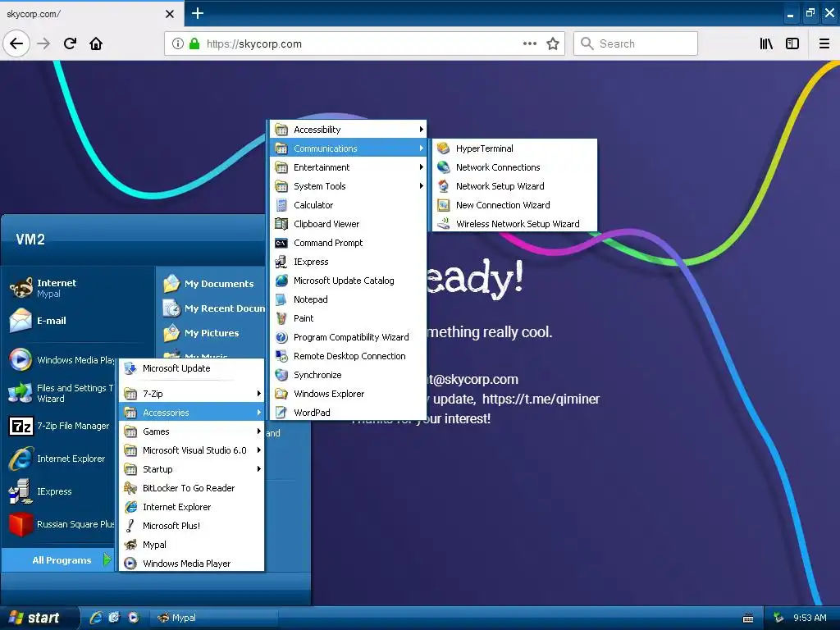This screenshot has height=630, width=840.
Task: Click Windows Media Player icon in programs list
Action: point(130,564)
